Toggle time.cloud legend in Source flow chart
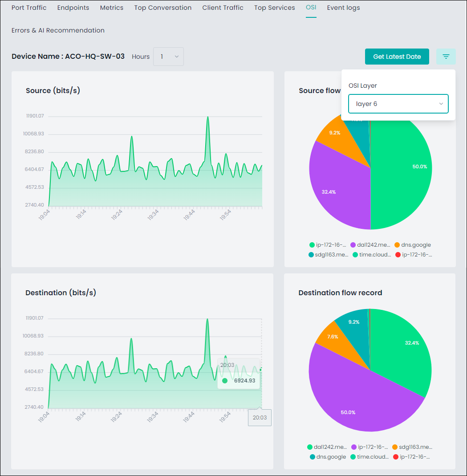Screen dimensions: 467x476 coord(372,255)
